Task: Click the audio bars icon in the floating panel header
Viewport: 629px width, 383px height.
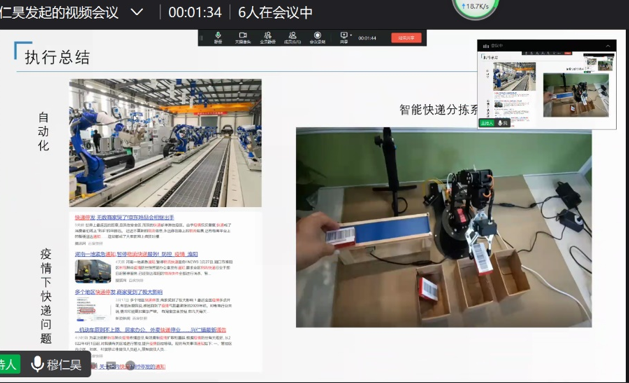Action: 485,46
